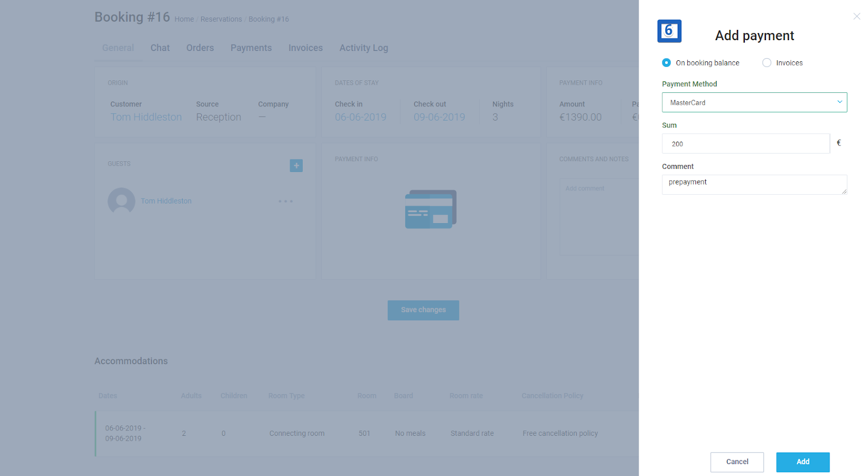Click the add guest plus icon
Viewport: 868px width, 476px height.
click(x=296, y=166)
